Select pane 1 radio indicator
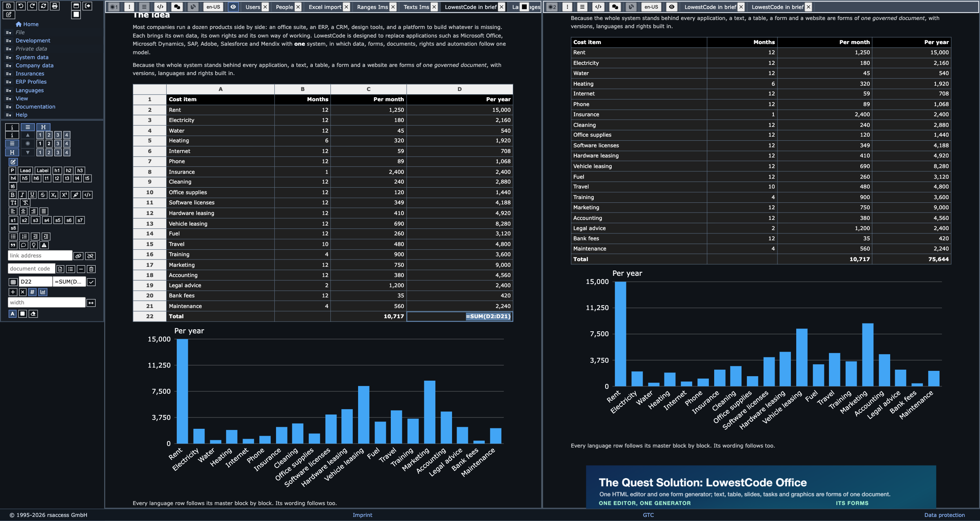 click(114, 7)
